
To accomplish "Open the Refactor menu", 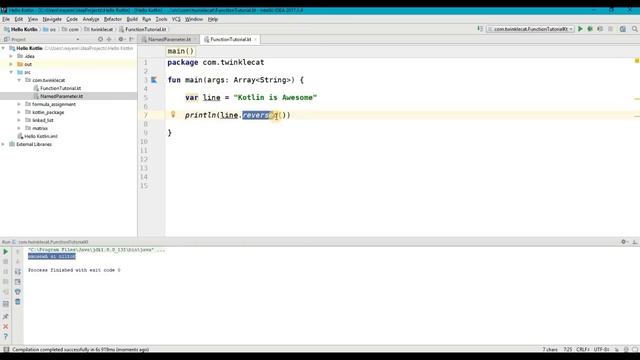I will pyautogui.click(x=113, y=19).
